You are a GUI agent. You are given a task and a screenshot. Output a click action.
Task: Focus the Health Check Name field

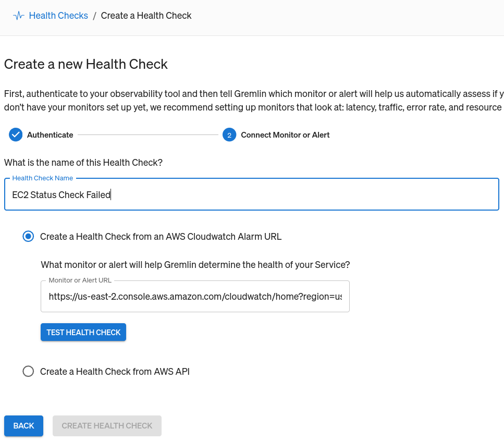252,194
